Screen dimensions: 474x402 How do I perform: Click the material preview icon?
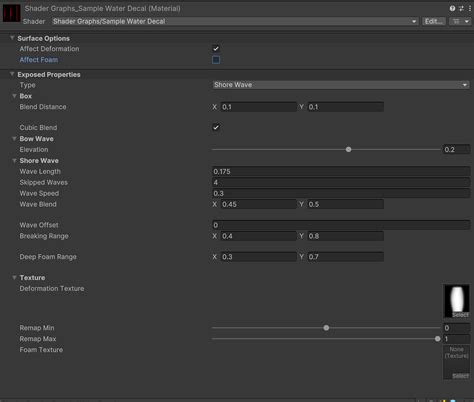point(11,13)
